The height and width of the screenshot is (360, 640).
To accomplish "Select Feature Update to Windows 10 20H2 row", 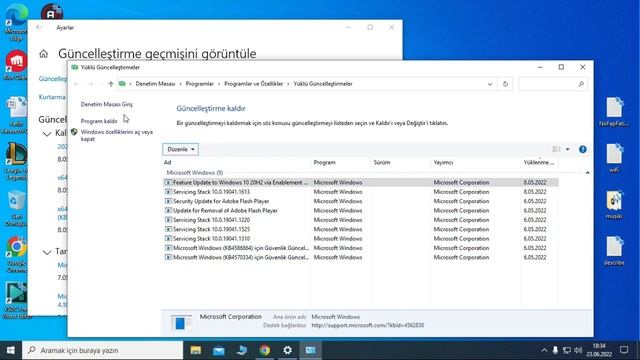I will click(x=360, y=182).
